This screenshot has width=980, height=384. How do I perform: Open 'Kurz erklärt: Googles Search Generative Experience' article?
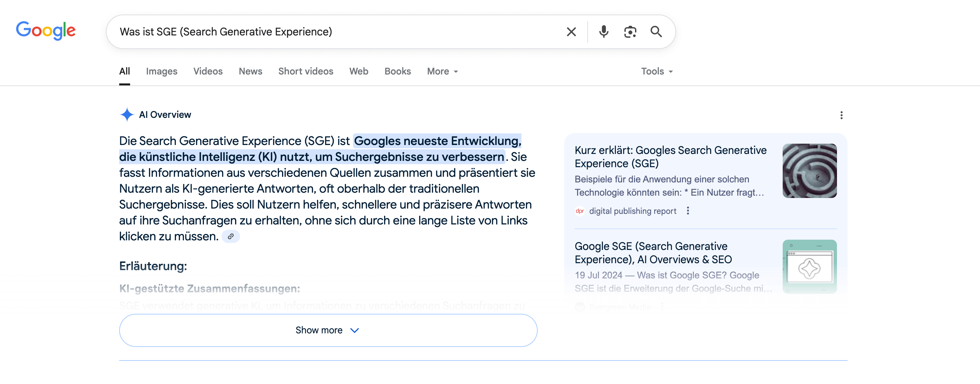click(670, 157)
